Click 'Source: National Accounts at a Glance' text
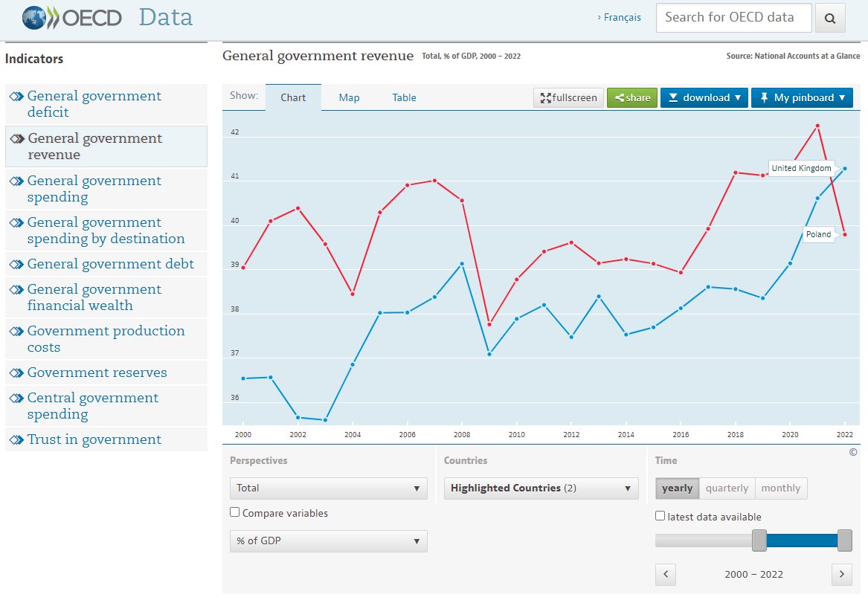Image resolution: width=868 pixels, height=600 pixels. (x=793, y=56)
